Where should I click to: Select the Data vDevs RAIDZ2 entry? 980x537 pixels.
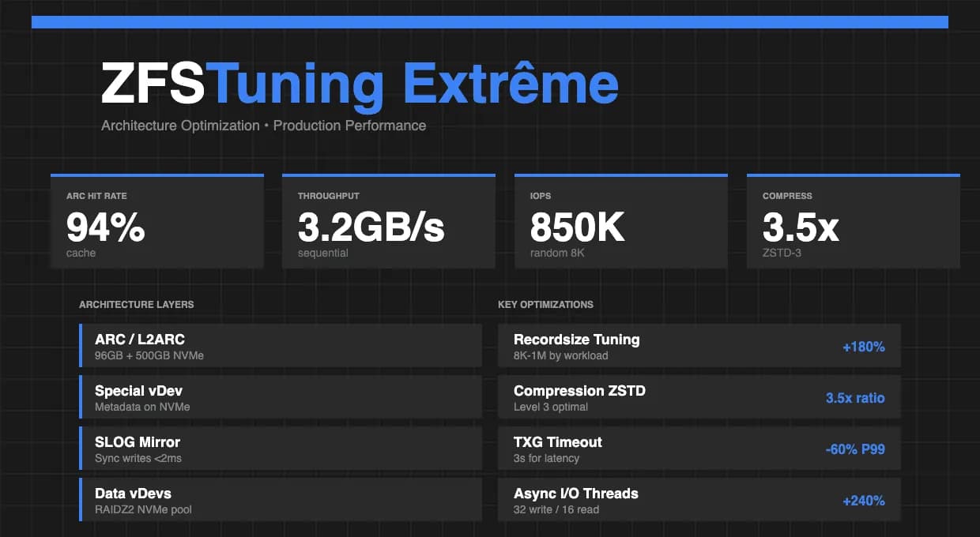(x=281, y=499)
